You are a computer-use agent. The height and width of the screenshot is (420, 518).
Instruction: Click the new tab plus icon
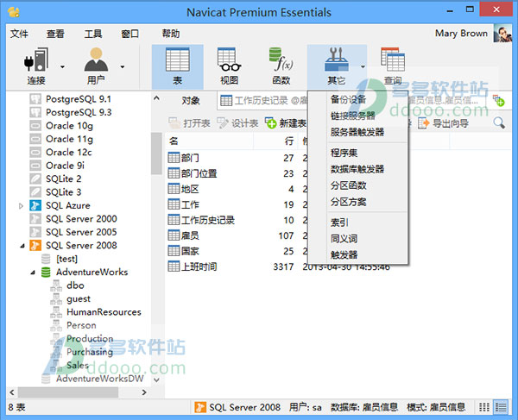(498, 100)
